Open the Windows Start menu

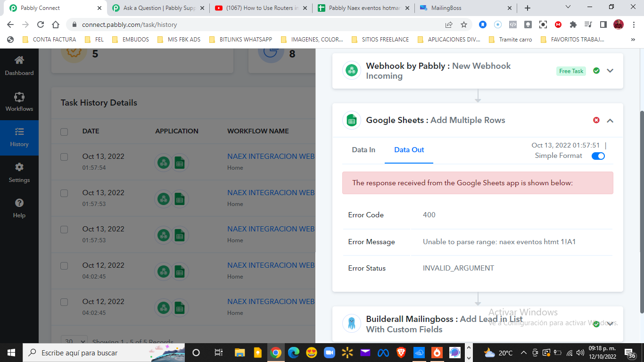coord(10,353)
